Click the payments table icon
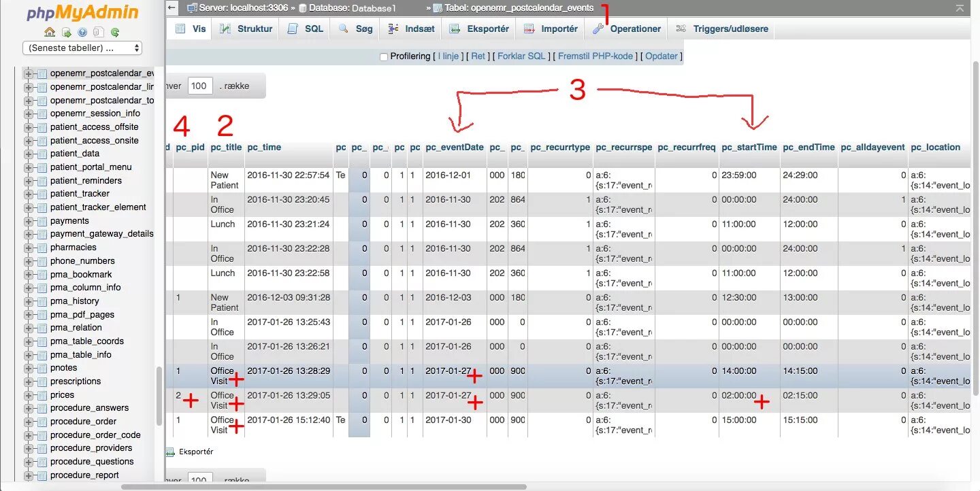 click(x=42, y=221)
